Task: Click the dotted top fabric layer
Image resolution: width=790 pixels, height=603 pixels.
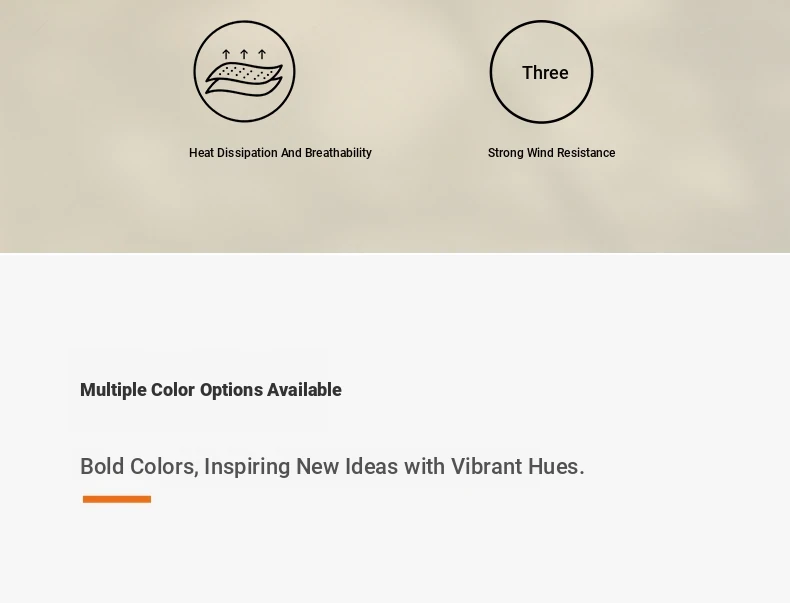Action: [244, 72]
